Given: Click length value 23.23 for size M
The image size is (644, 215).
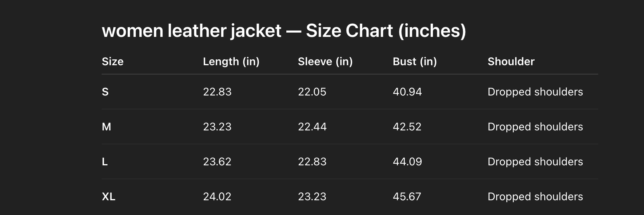Looking at the screenshot, I should 217,127.
